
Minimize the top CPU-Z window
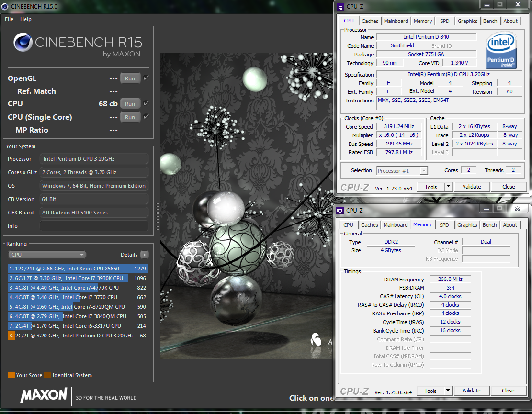coord(487,5)
